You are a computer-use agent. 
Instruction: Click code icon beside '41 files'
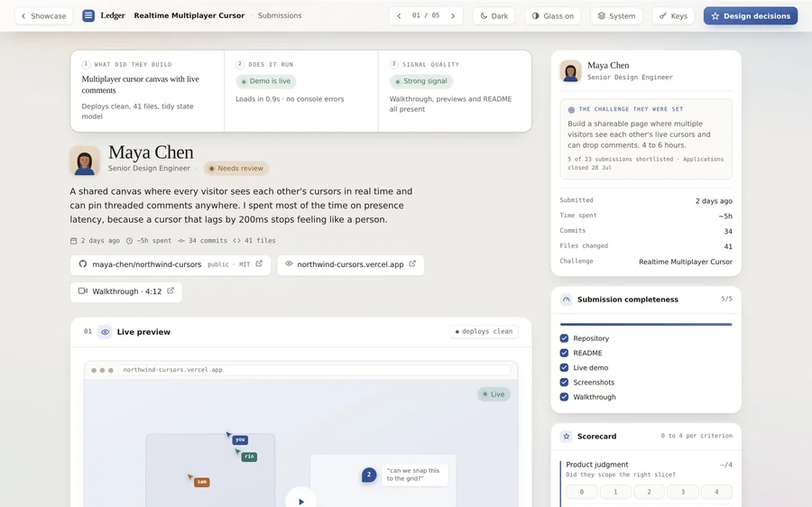coord(236,241)
